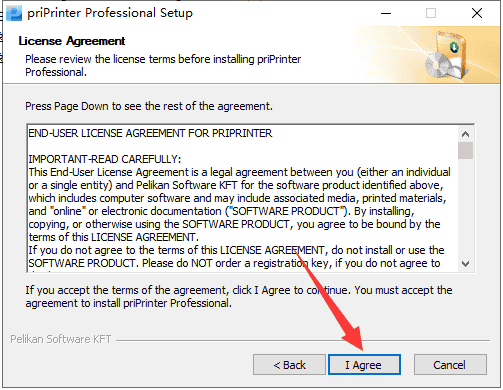Image resolution: width=503 pixels, height=390 pixels.
Task: Click the license text scrollbar thumb
Action: pos(466,151)
